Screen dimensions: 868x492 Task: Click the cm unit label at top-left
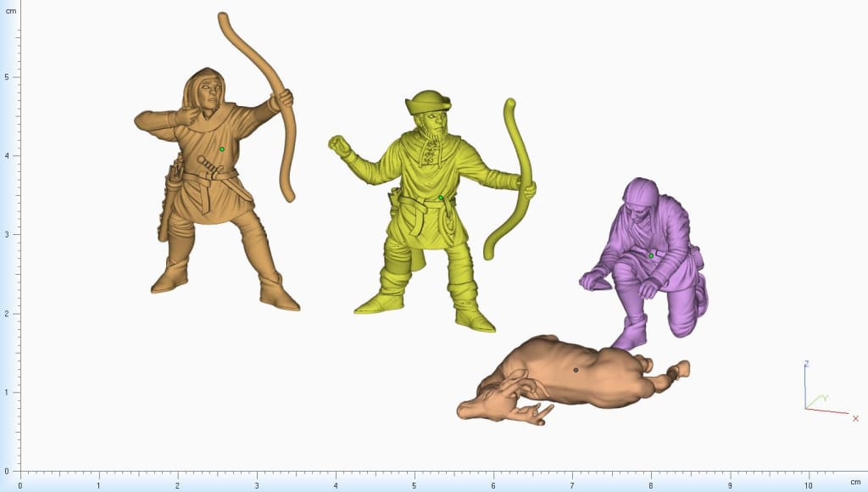pyautogui.click(x=11, y=13)
